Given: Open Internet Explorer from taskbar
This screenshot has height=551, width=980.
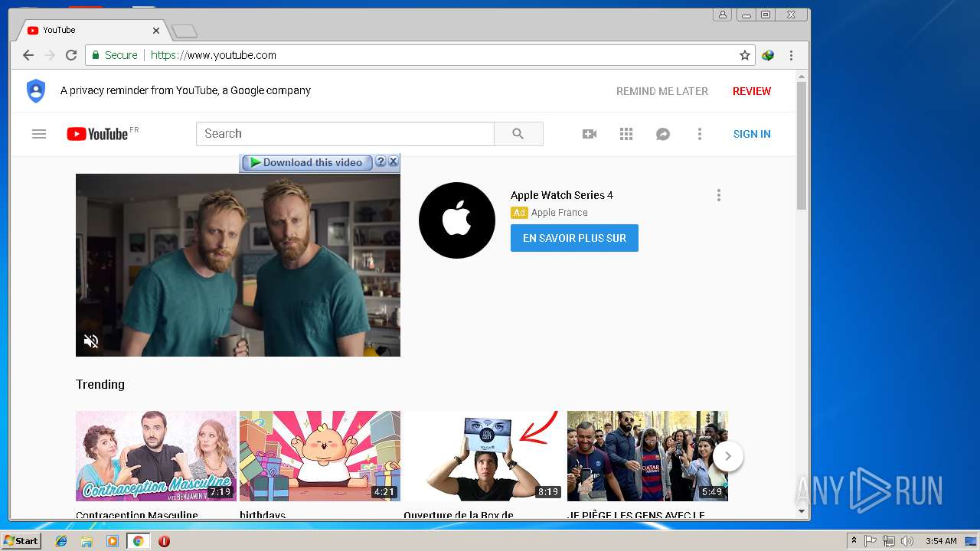Looking at the screenshot, I should pyautogui.click(x=61, y=541).
